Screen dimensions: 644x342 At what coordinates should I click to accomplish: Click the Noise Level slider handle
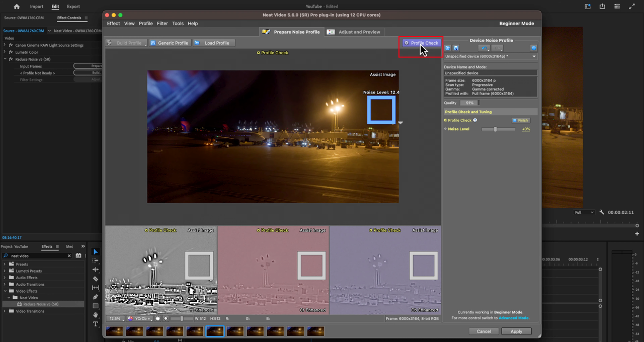[495, 129]
